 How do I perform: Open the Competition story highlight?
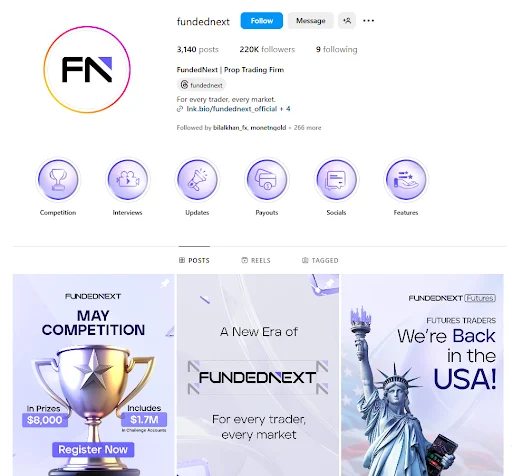click(58, 180)
